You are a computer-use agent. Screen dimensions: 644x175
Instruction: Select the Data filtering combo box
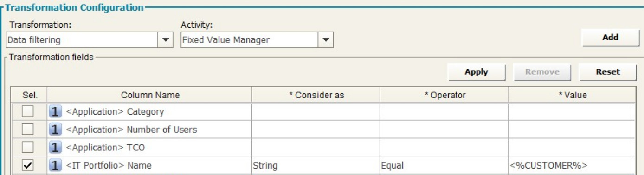90,40
